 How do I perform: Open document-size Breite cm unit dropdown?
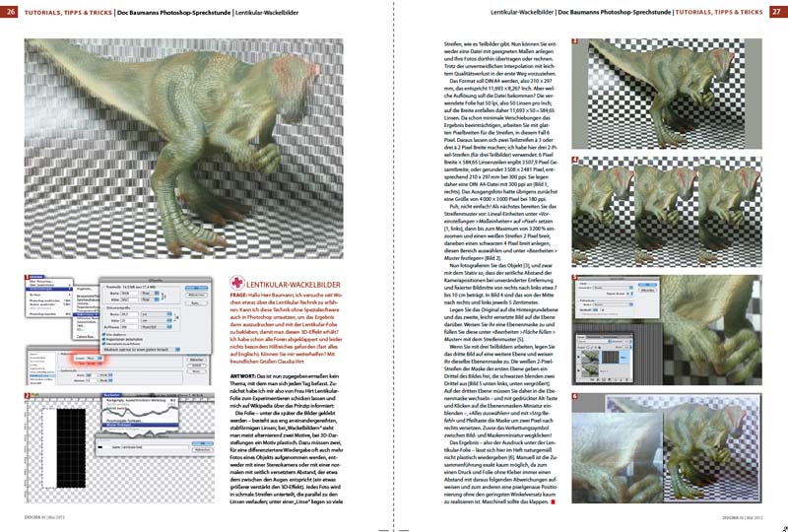point(157,314)
